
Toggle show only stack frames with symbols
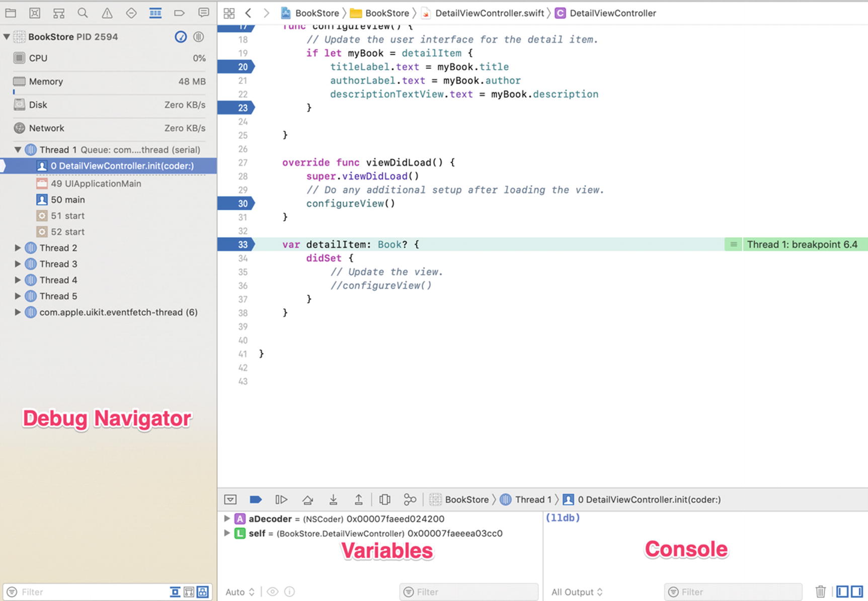(x=189, y=592)
